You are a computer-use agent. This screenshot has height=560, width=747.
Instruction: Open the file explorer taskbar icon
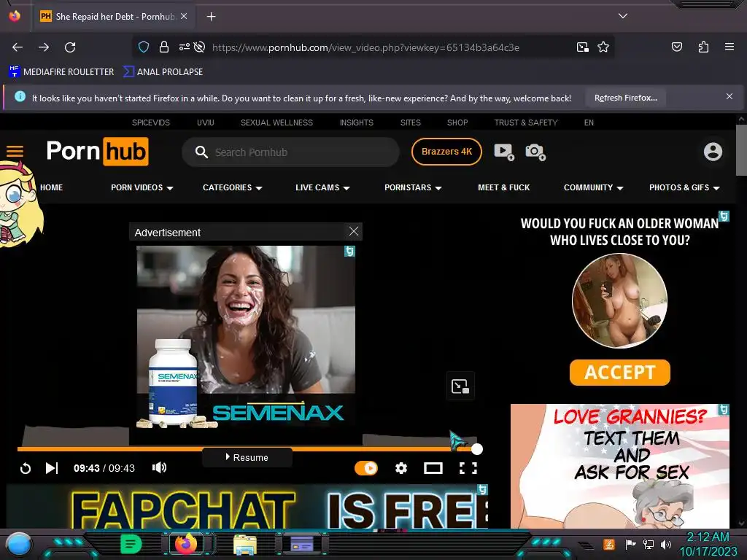coord(245,545)
